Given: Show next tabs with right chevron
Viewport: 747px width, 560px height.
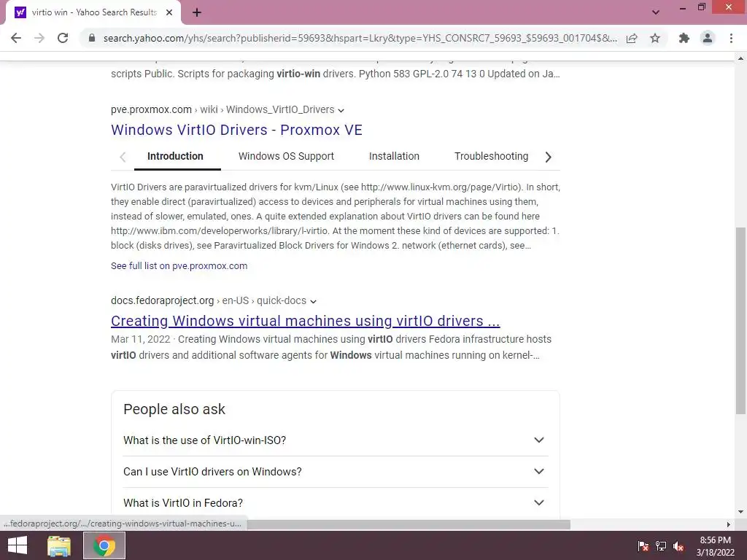Looking at the screenshot, I should [x=549, y=157].
